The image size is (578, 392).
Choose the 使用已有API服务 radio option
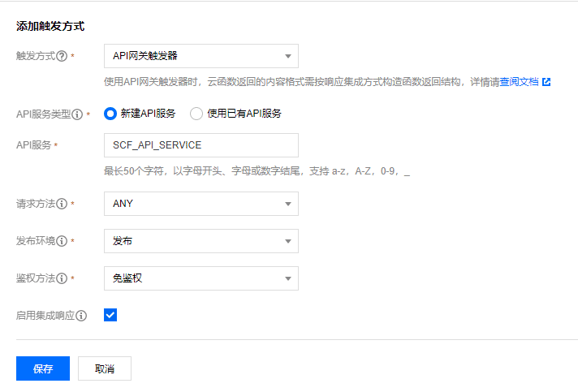point(196,114)
